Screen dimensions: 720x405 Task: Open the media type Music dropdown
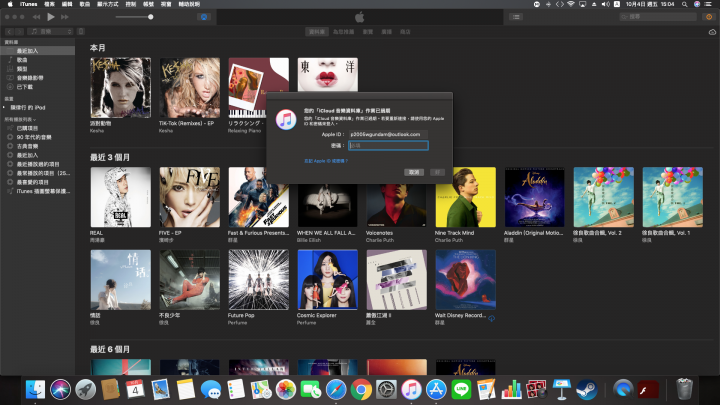(x=50, y=32)
